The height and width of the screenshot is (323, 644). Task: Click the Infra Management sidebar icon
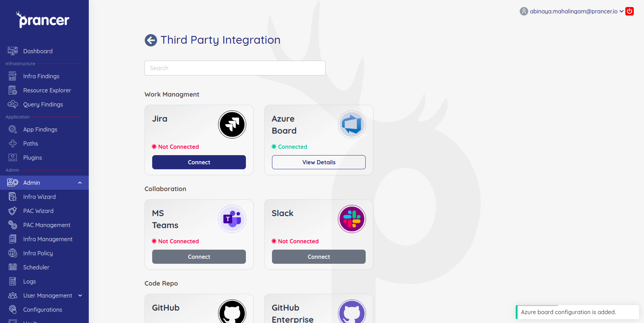pos(13,239)
